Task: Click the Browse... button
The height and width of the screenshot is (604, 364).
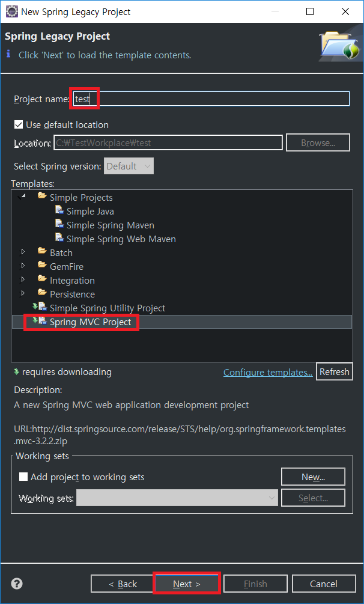Action: 318,143
